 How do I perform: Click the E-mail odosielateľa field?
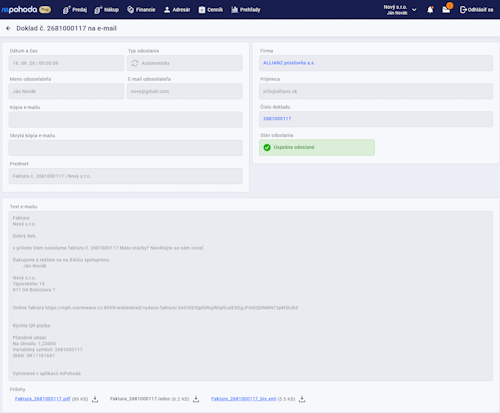pyautogui.click(x=185, y=91)
